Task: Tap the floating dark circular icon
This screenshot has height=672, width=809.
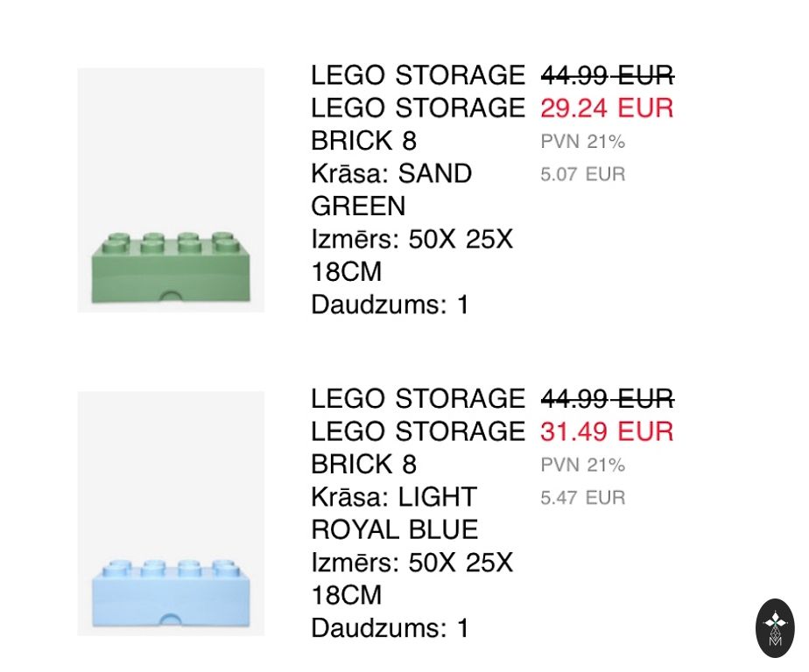Action: [775, 627]
